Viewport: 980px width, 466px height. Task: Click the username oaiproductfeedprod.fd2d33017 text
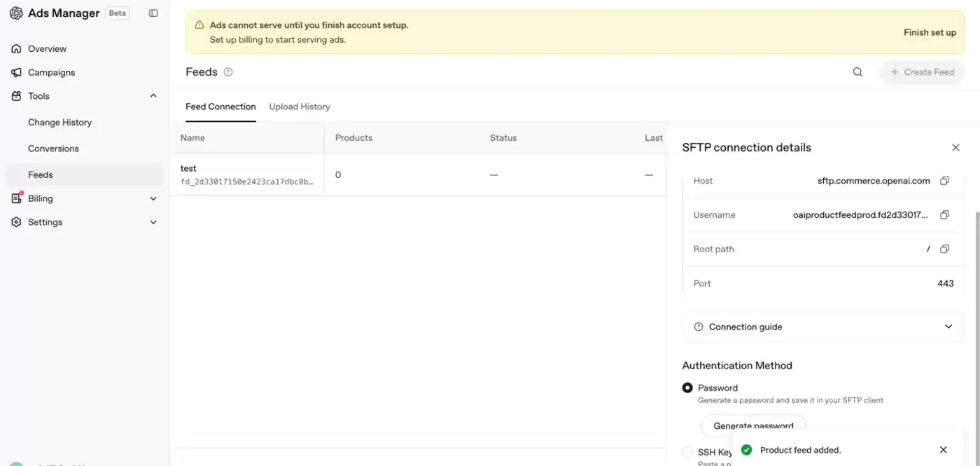coord(860,215)
